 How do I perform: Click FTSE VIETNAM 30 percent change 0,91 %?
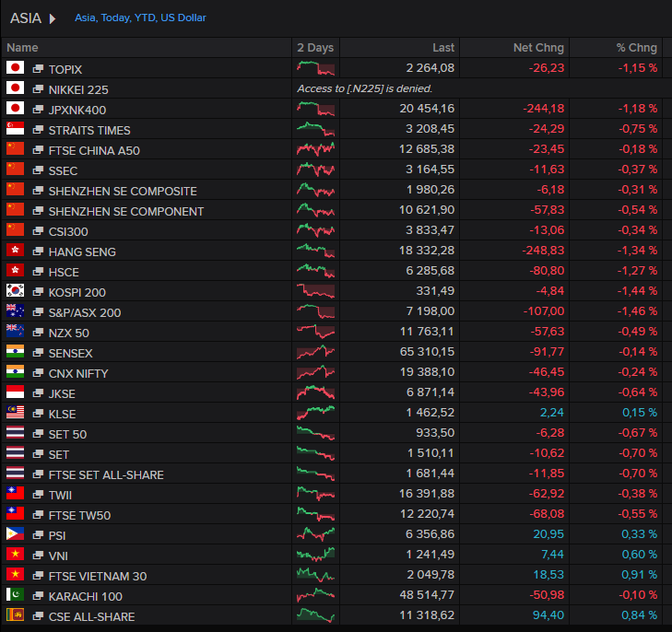pos(640,575)
